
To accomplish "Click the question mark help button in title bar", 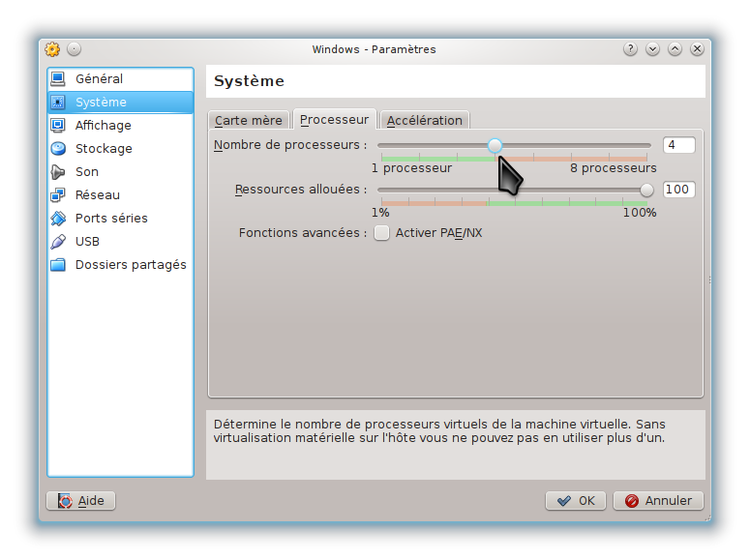I will coord(630,48).
